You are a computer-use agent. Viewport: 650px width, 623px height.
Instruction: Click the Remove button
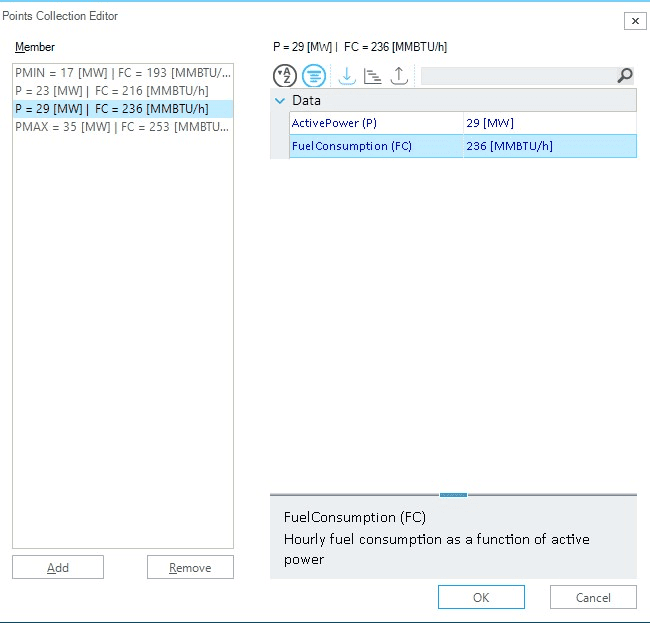point(190,567)
